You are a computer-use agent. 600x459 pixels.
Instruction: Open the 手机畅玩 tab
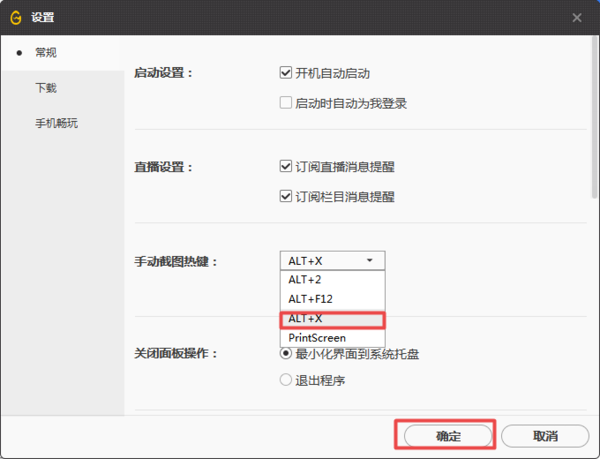tap(56, 124)
